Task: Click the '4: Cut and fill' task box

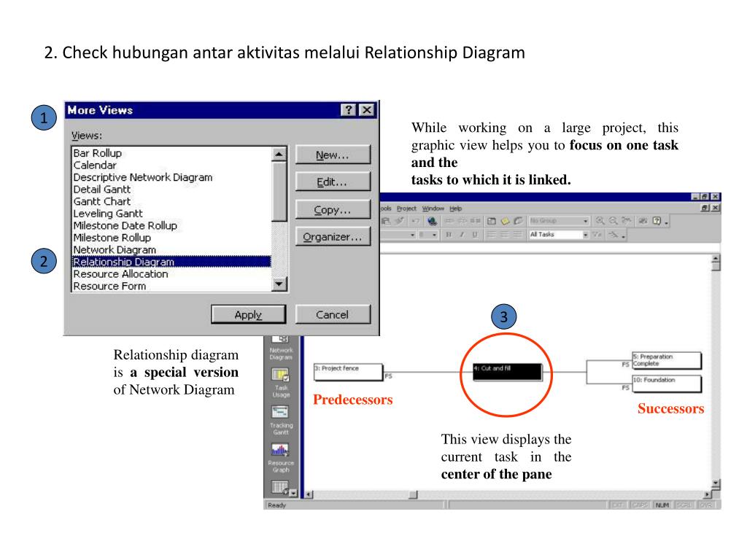Action: (x=508, y=372)
